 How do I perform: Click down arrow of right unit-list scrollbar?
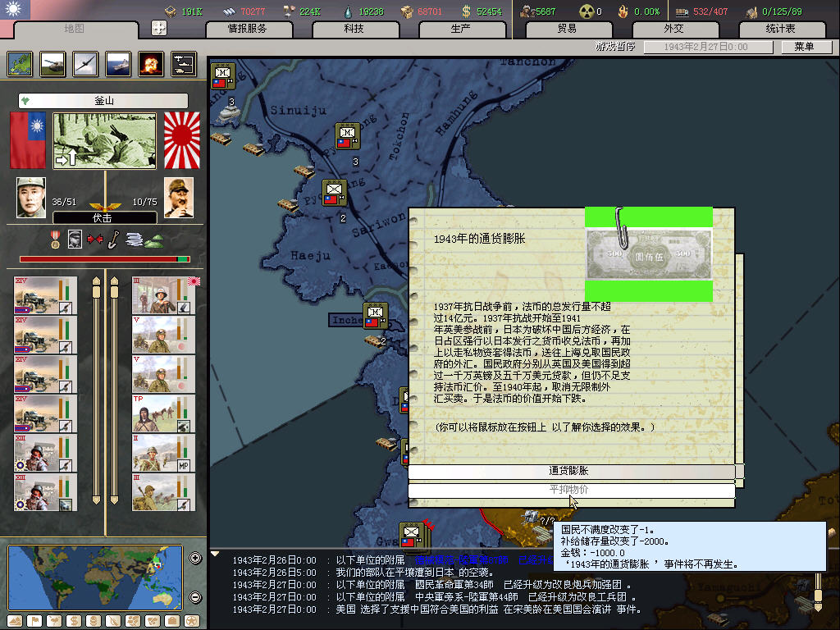click(x=114, y=500)
